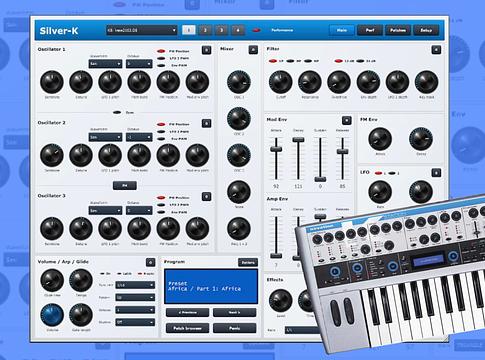Screen dimensions: 485x360
Task: Open the Oscillator 2 section options button
Action: coord(206,124)
